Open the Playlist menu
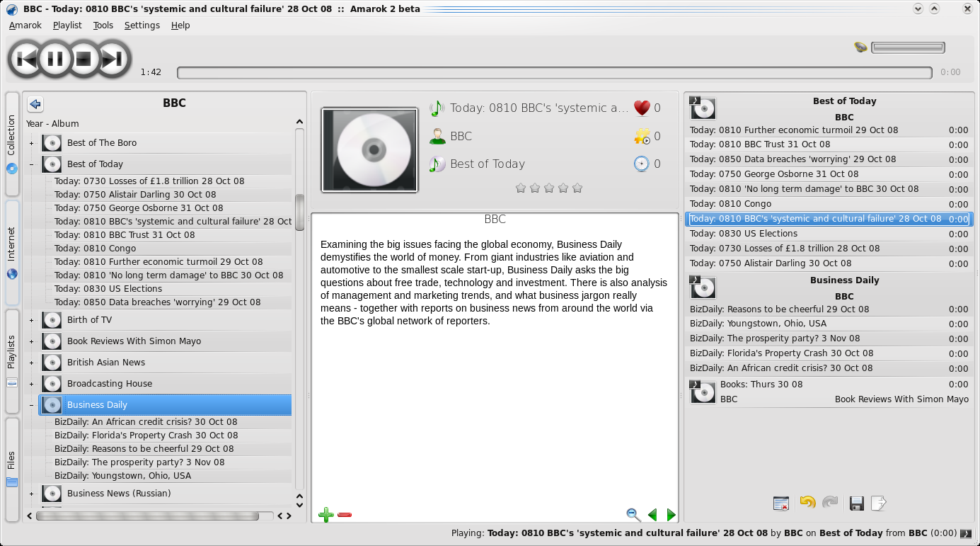This screenshot has width=980, height=546. click(x=67, y=25)
